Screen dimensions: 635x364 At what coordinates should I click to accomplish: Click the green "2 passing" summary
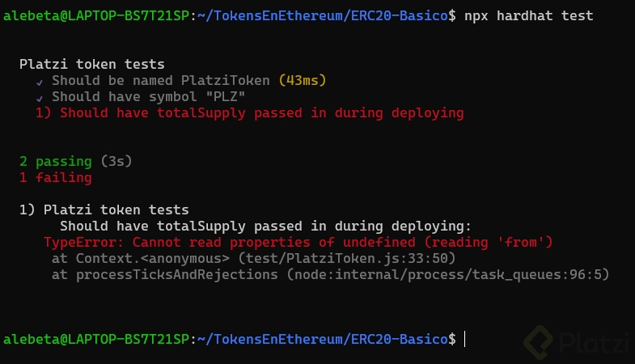click(x=55, y=161)
